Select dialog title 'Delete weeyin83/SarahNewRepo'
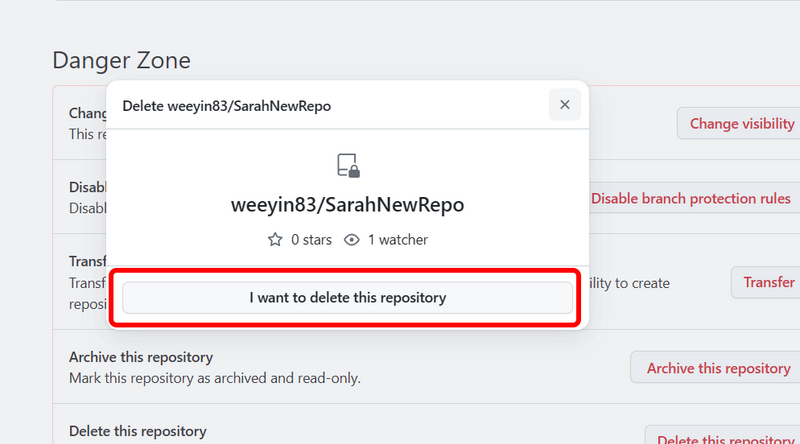The height and width of the screenshot is (444, 800). [227, 106]
